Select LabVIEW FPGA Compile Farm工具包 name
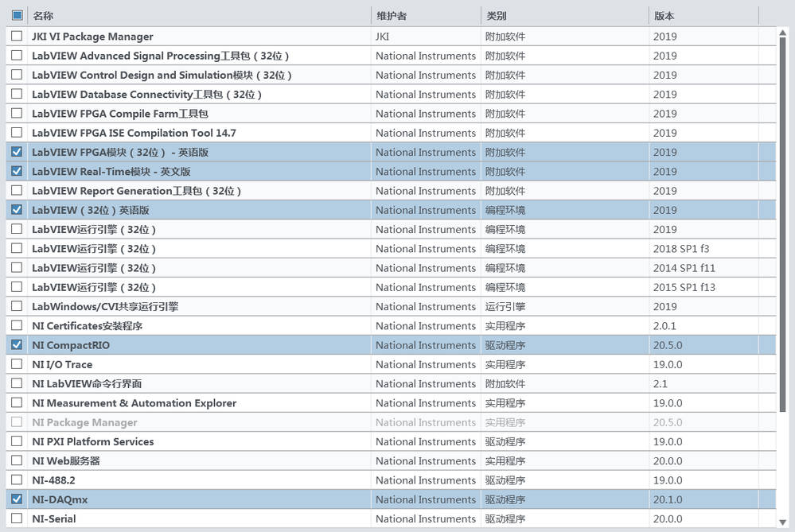 click(x=119, y=114)
